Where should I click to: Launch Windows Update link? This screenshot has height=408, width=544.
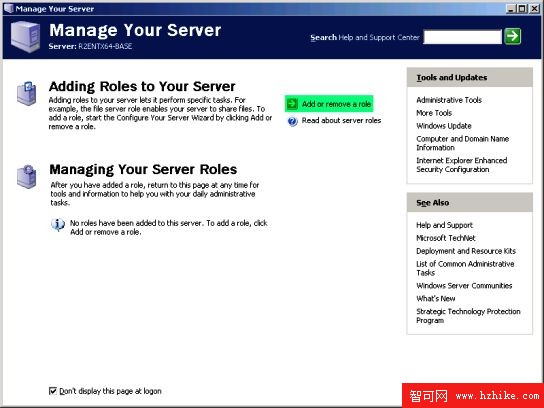click(444, 126)
